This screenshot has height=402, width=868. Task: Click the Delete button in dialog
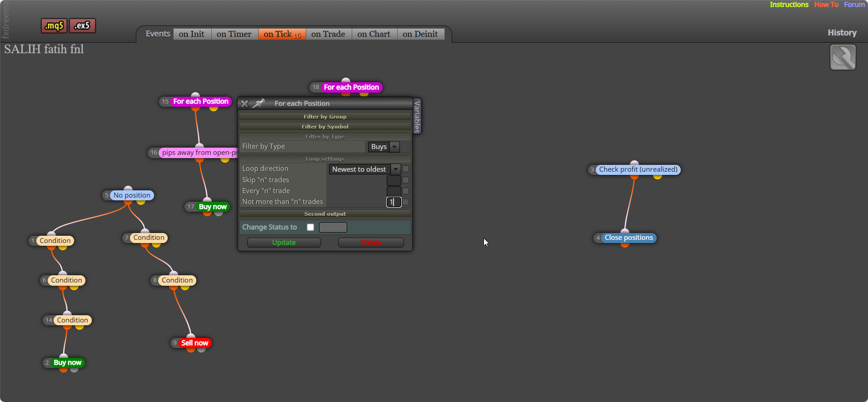point(371,243)
